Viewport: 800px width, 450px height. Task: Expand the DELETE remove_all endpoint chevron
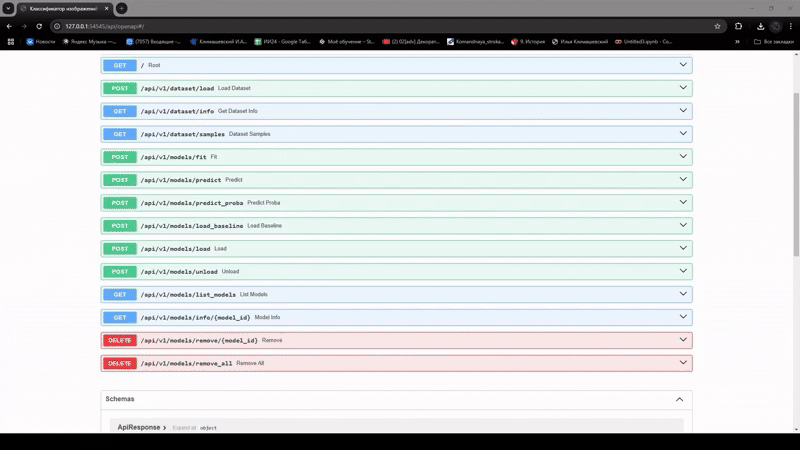tap(684, 363)
